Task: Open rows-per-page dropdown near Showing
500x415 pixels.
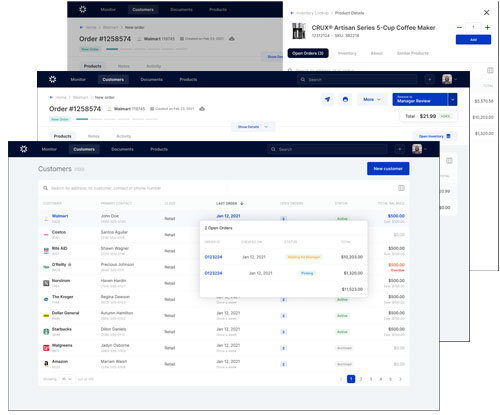Action: pyautogui.click(x=67, y=379)
